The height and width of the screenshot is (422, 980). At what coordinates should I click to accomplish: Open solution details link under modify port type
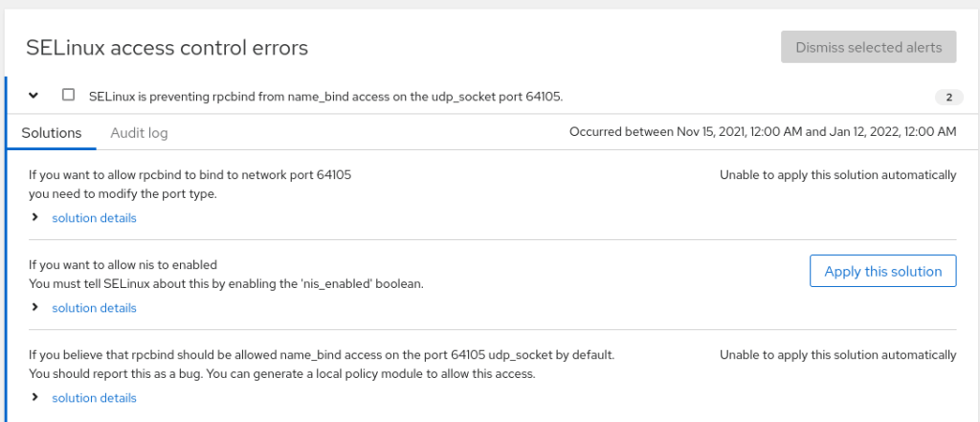coord(94,218)
